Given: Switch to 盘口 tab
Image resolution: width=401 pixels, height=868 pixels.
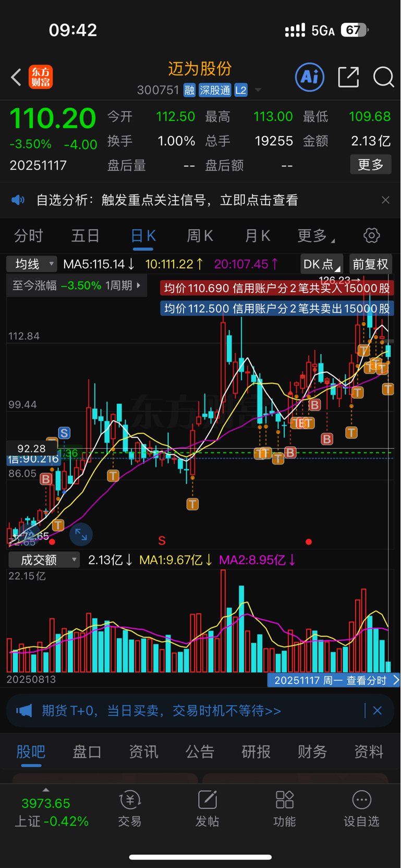Looking at the screenshot, I should (87, 752).
